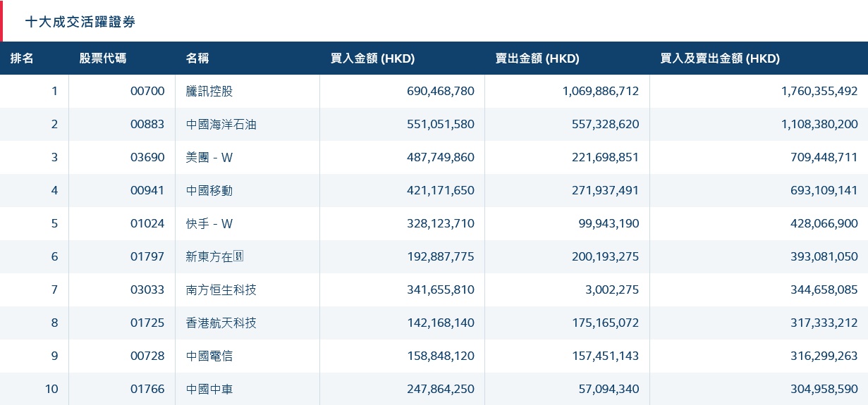Click the 名稱 column header
This screenshot has width=868, height=405.
coord(197,58)
